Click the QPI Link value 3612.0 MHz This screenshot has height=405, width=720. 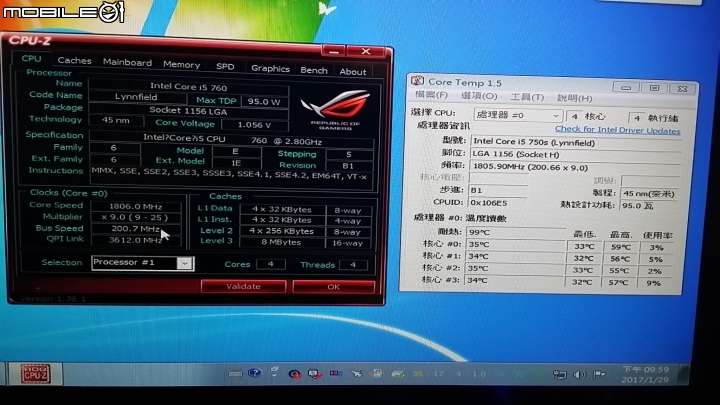[136, 240]
